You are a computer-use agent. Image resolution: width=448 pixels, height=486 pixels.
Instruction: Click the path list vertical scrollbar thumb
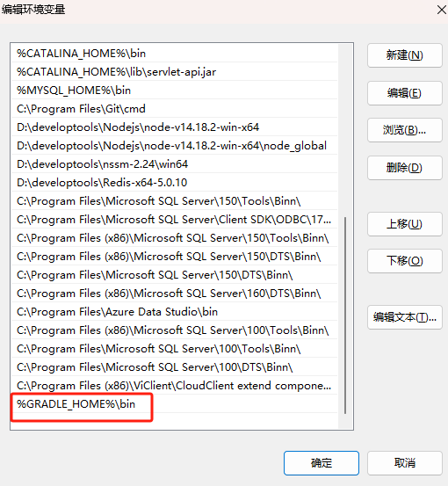[x=345, y=316]
